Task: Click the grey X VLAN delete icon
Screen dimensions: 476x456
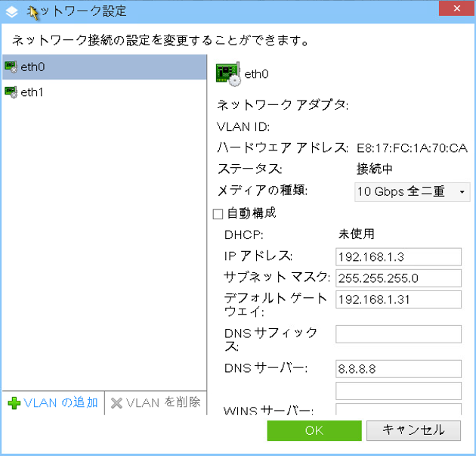Action: coord(116,403)
